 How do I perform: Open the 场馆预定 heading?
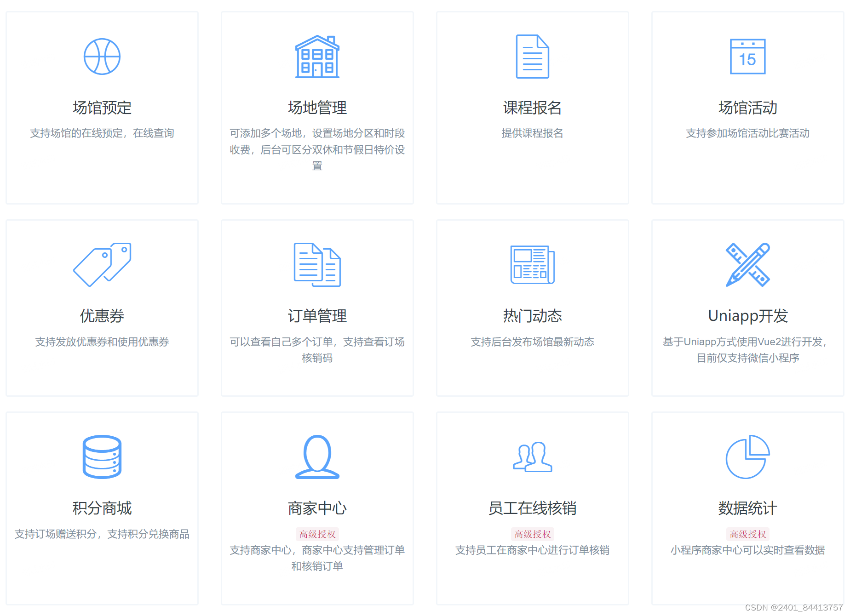pos(102,108)
